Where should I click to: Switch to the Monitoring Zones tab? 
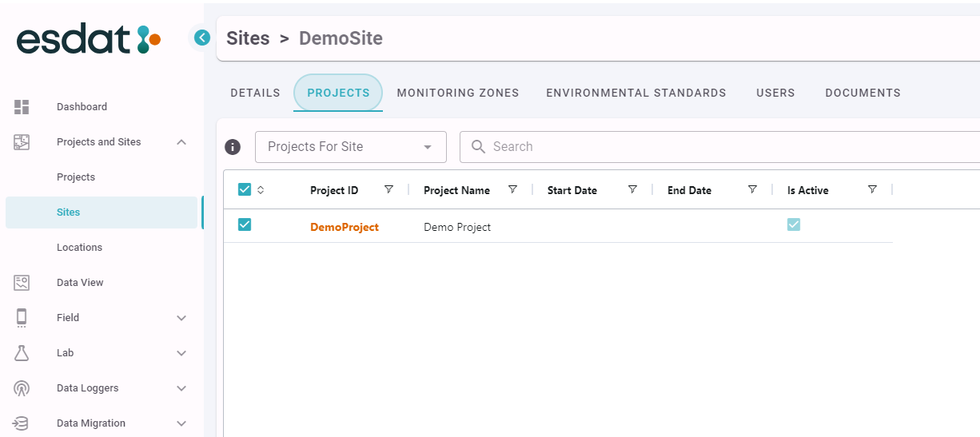point(458,93)
